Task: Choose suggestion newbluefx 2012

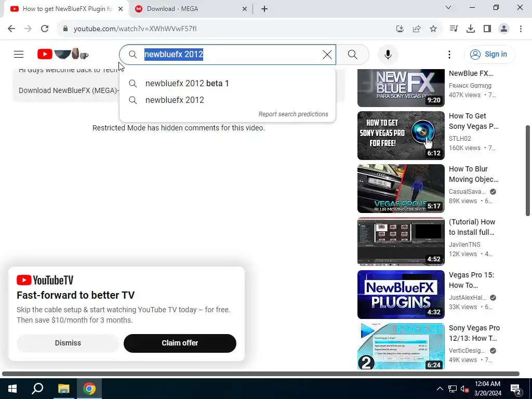Action: [x=228, y=100]
